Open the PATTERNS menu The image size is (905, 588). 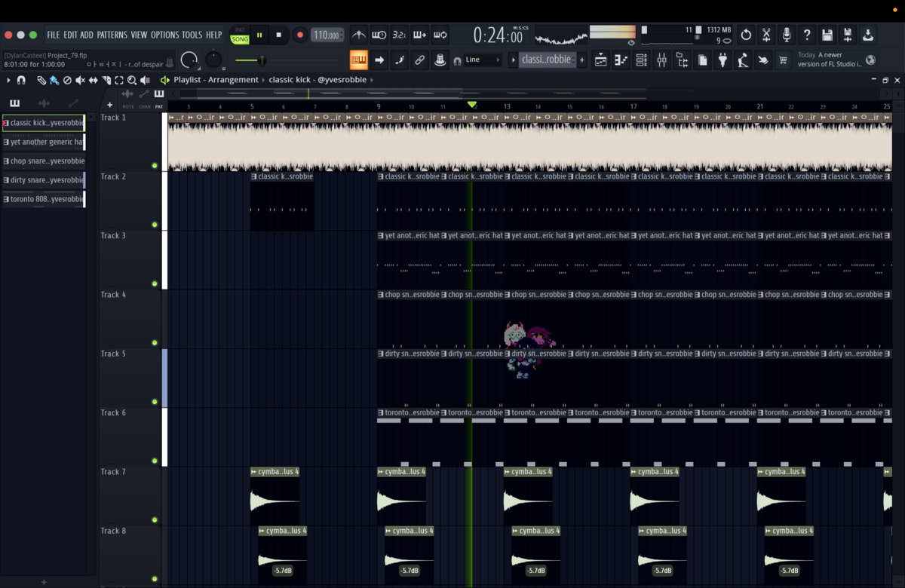pos(112,35)
